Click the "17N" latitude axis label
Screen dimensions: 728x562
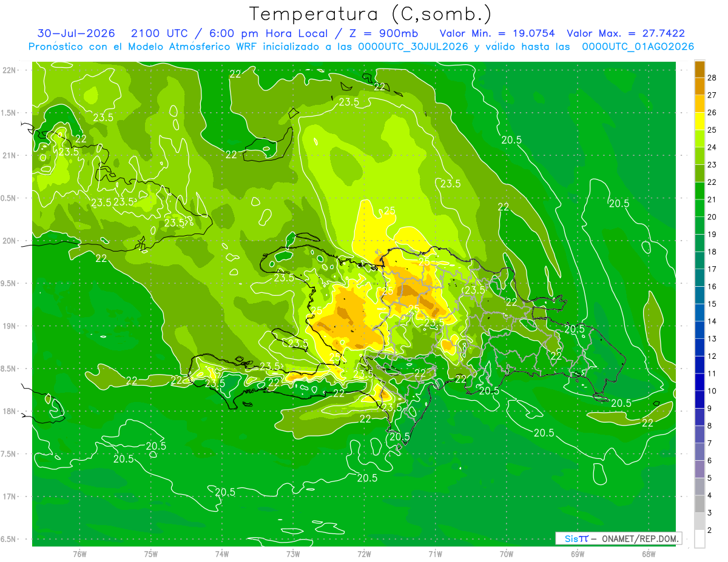click(10, 497)
